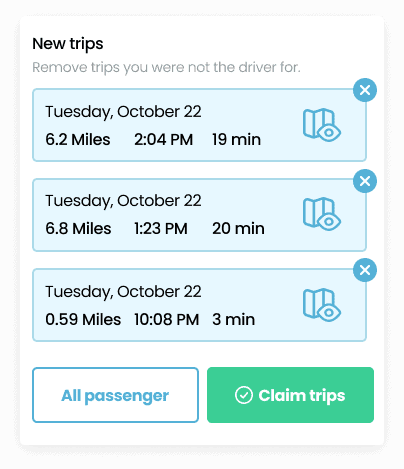The height and width of the screenshot is (469, 404).
Task: Click the 1:23 PM start time
Action: (x=161, y=229)
